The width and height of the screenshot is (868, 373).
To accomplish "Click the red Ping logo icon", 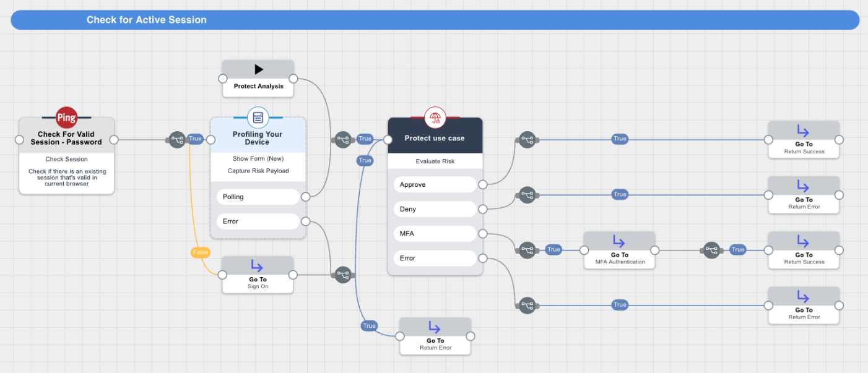I will [66, 118].
